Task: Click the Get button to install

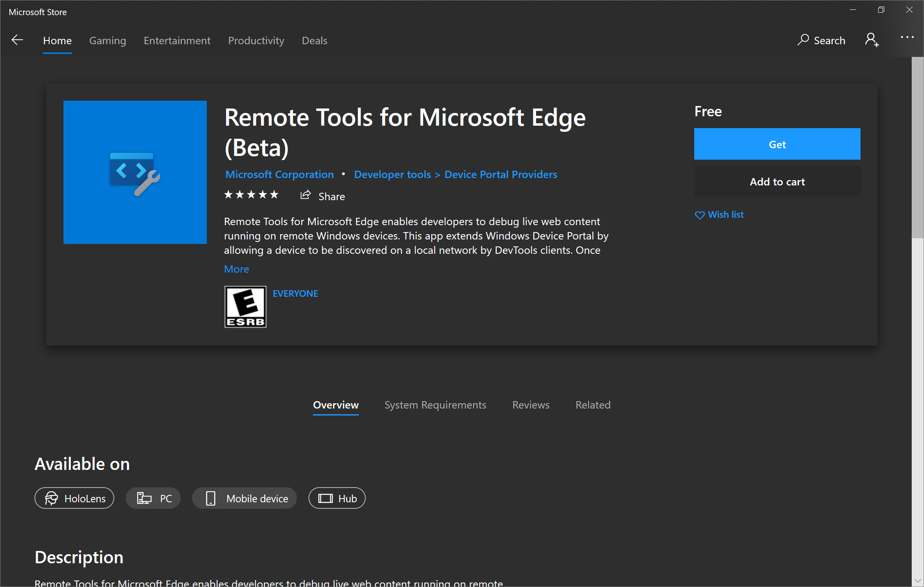Action: coord(778,143)
